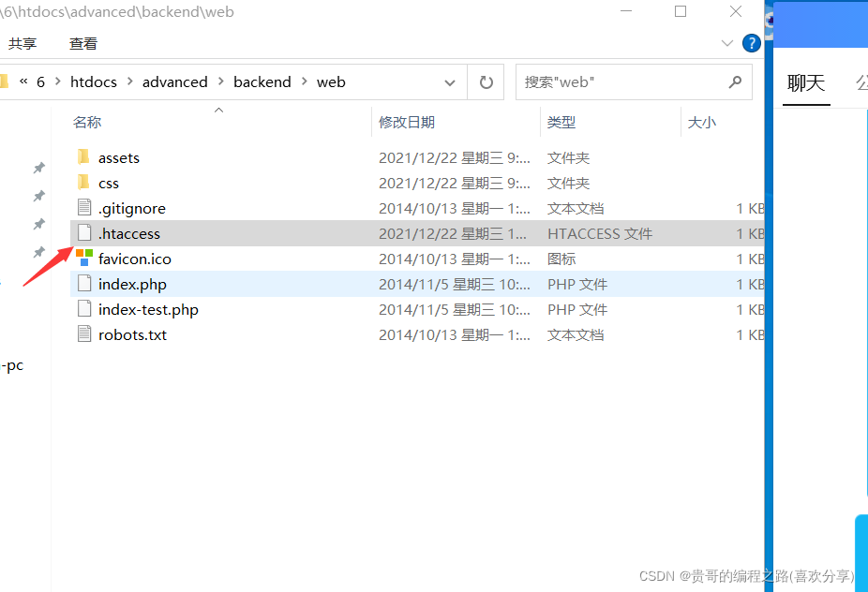Click the search magnifier icon

[x=735, y=82]
